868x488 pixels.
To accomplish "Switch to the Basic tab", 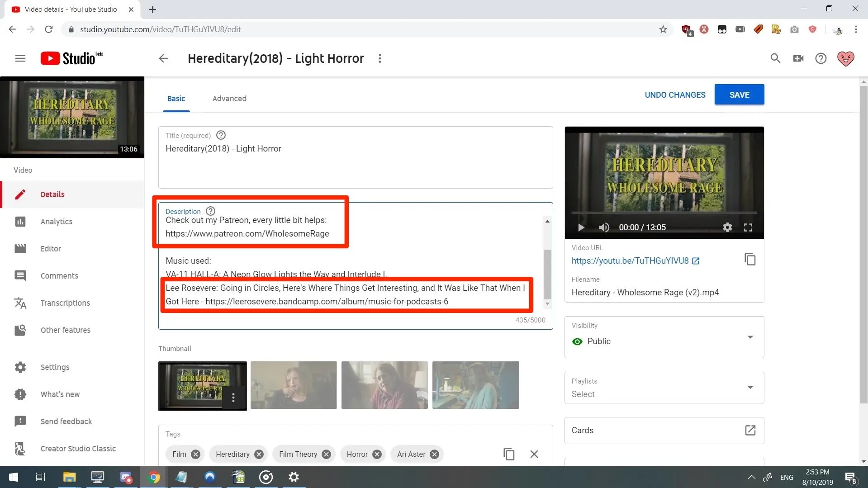I will pyautogui.click(x=176, y=99).
